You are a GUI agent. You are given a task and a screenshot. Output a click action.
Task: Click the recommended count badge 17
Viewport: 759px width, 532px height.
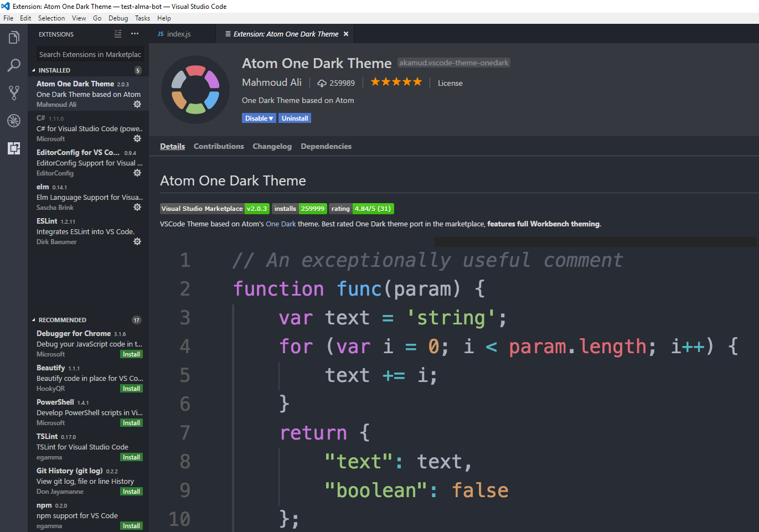click(137, 320)
